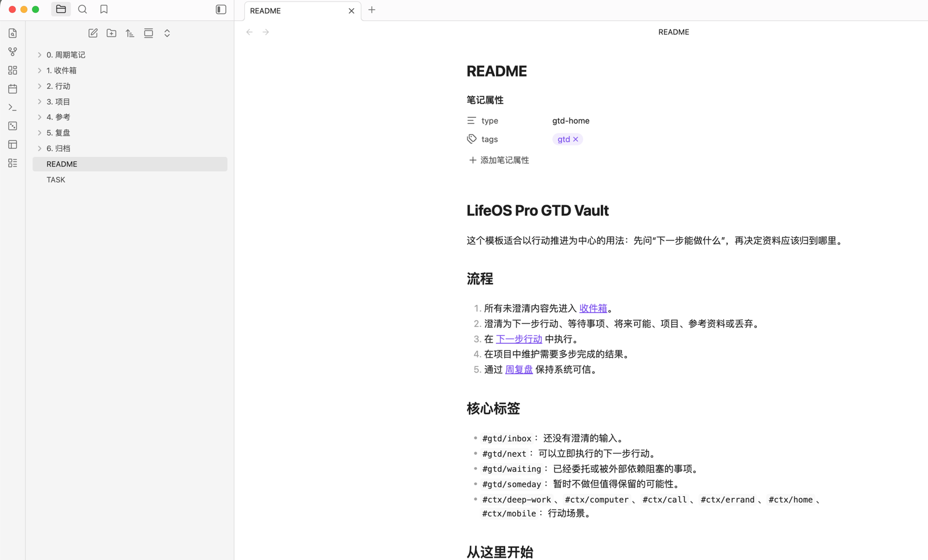Open the file explorer folder icon
Image resolution: width=928 pixels, height=560 pixels.
click(x=61, y=9)
